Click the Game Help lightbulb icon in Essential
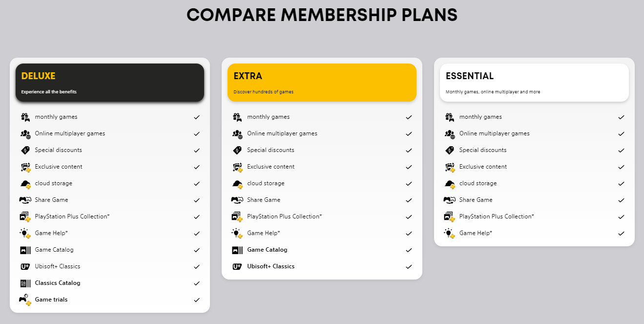 450,233
